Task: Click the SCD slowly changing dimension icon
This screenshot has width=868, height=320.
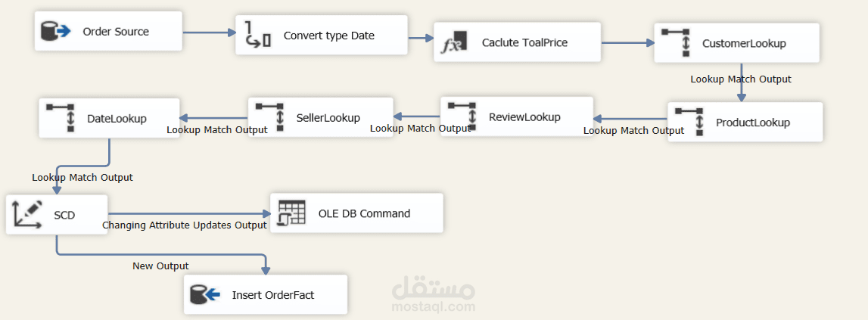Action: [x=29, y=214]
